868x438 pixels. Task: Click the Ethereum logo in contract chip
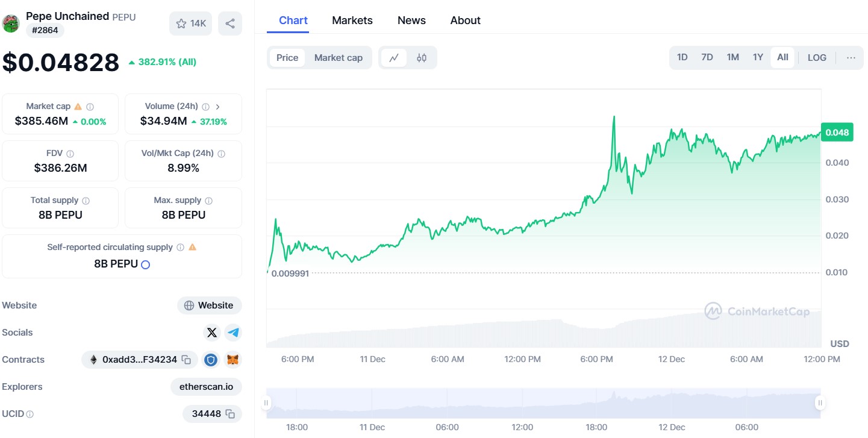tap(93, 360)
